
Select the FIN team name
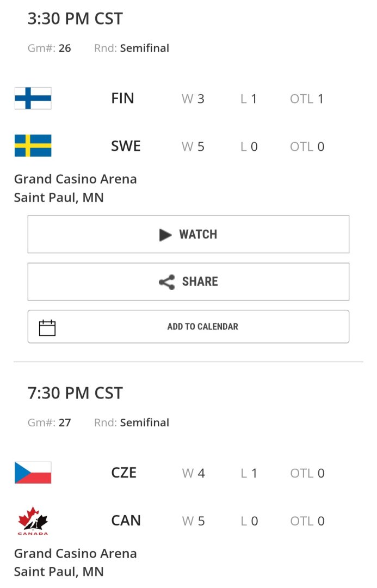122,99
